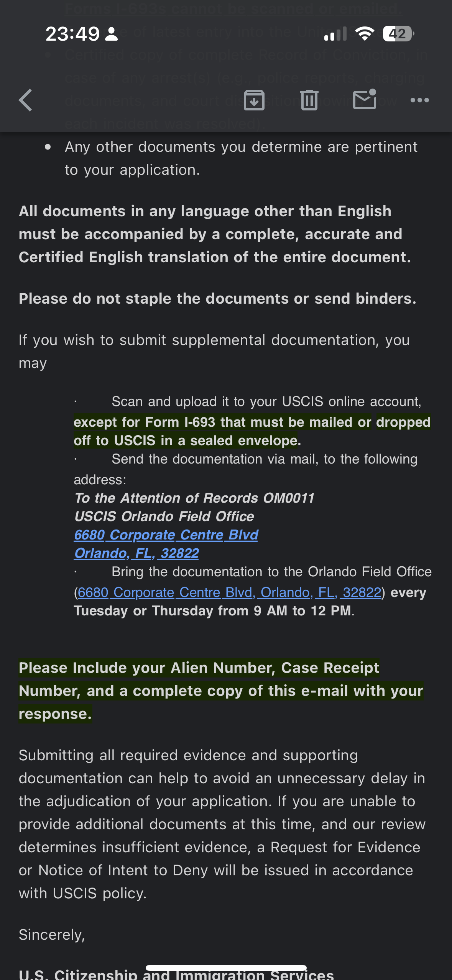
Task: Tap the highlighted Form I-693 sealed envelope text
Action: point(252,431)
